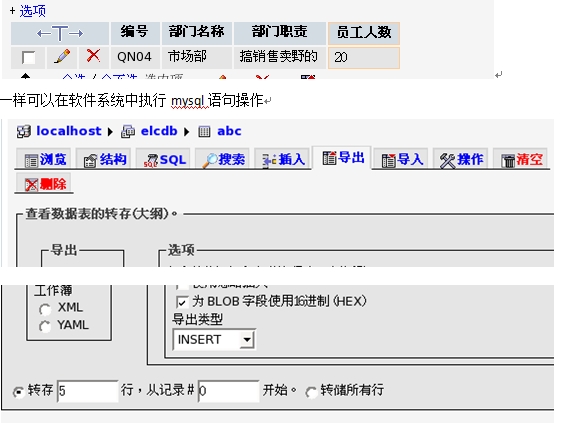569x423 pixels.
Task: Click the insert icon on 插入 tab
Action: click(x=270, y=160)
